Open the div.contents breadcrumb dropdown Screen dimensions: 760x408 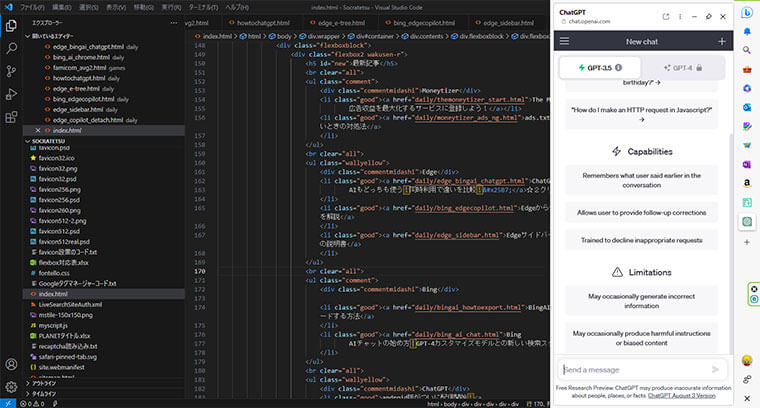(x=422, y=36)
